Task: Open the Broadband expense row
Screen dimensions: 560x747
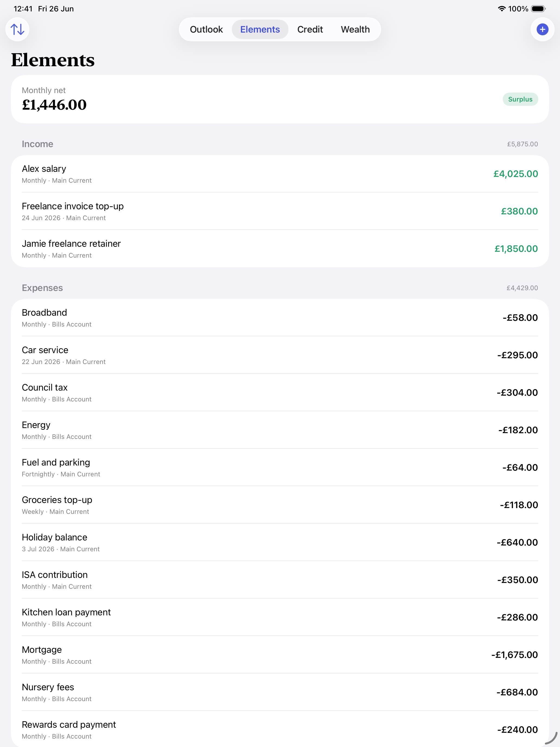Action: pyautogui.click(x=280, y=318)
